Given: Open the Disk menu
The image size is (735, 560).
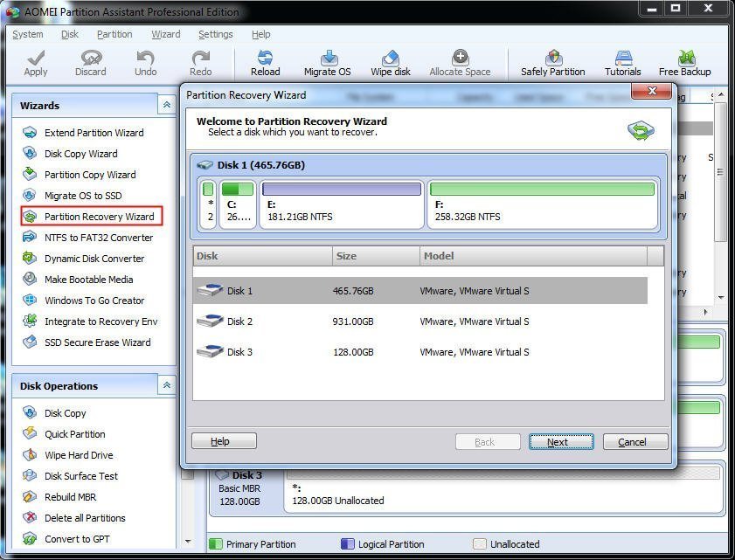Looking at the screenshot, I should [70, 34].
